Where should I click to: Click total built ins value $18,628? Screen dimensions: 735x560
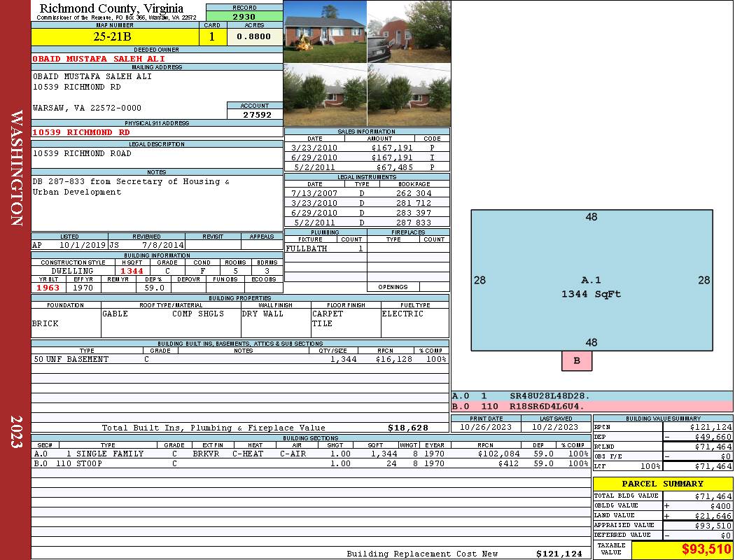point(408,428)
